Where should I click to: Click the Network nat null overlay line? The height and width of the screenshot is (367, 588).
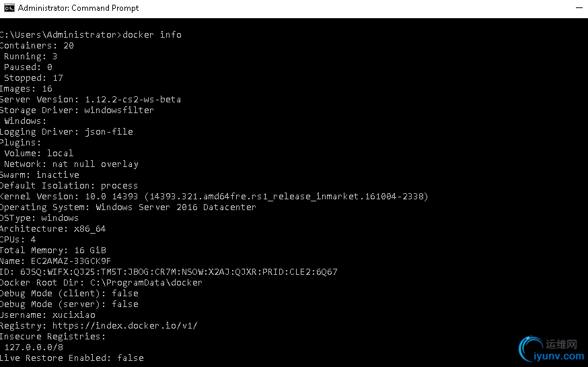click(x=71, y=164)
